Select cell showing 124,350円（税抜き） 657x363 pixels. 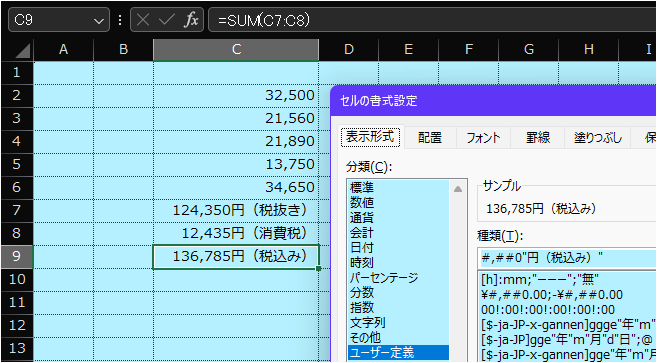[236, 210]
